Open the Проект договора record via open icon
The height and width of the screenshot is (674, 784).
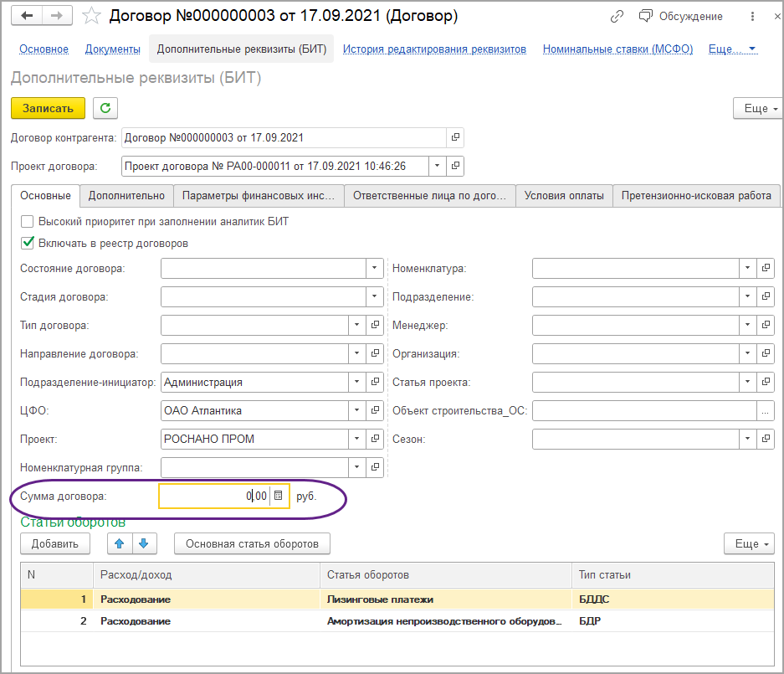[x=455, y=166]
